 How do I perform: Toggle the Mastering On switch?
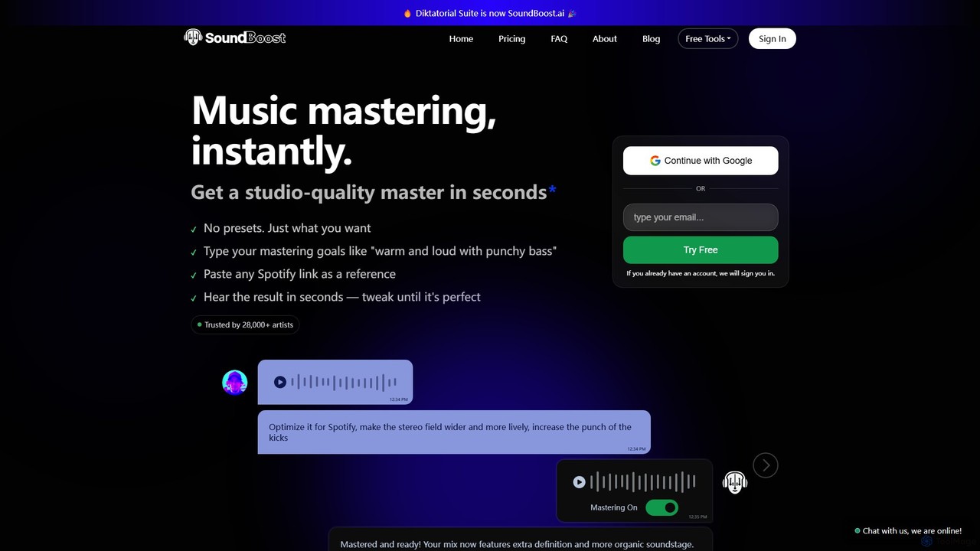pos(661,507)
